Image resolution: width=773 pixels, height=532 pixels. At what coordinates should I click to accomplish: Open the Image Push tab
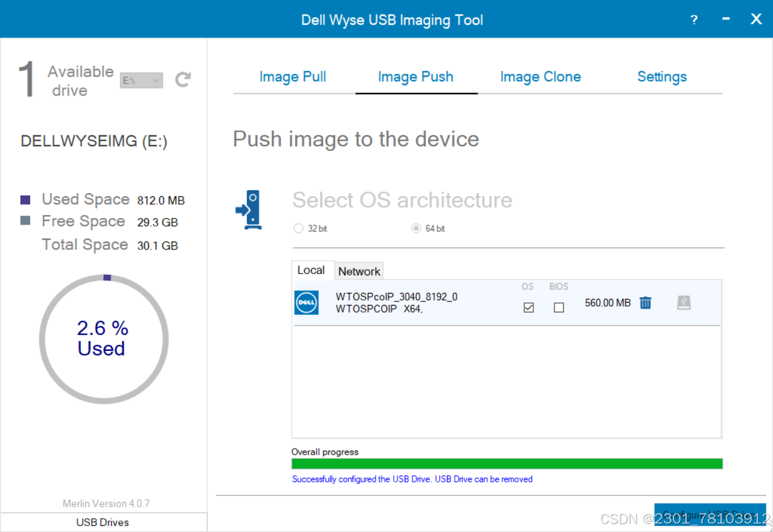[x=415, y=77]
